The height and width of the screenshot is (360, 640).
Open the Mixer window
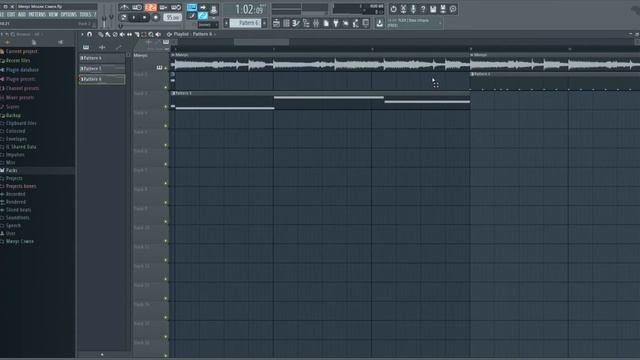click(x=316, y=23)
